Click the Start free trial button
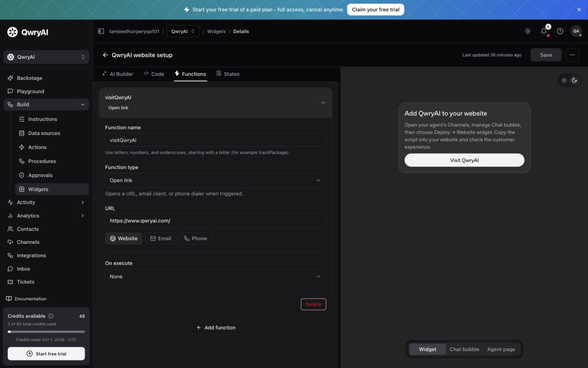The image size is (588, 368). point(46,354)
